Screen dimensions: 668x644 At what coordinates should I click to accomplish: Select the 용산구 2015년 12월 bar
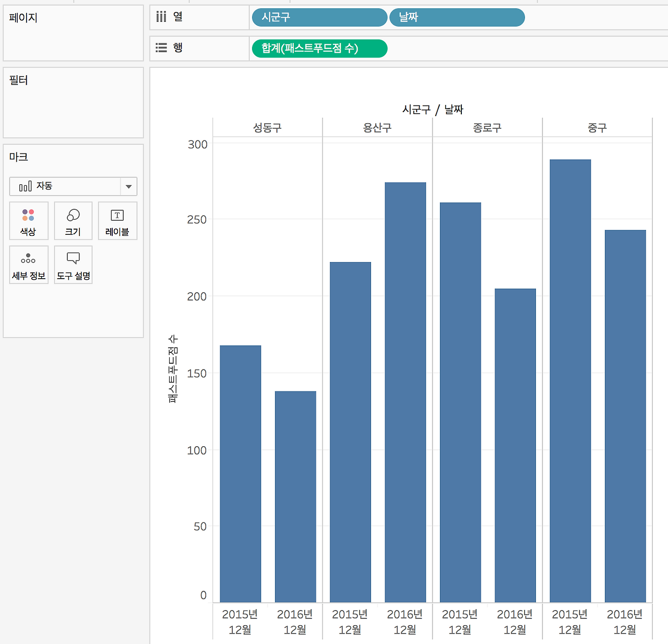coord(350,432)
